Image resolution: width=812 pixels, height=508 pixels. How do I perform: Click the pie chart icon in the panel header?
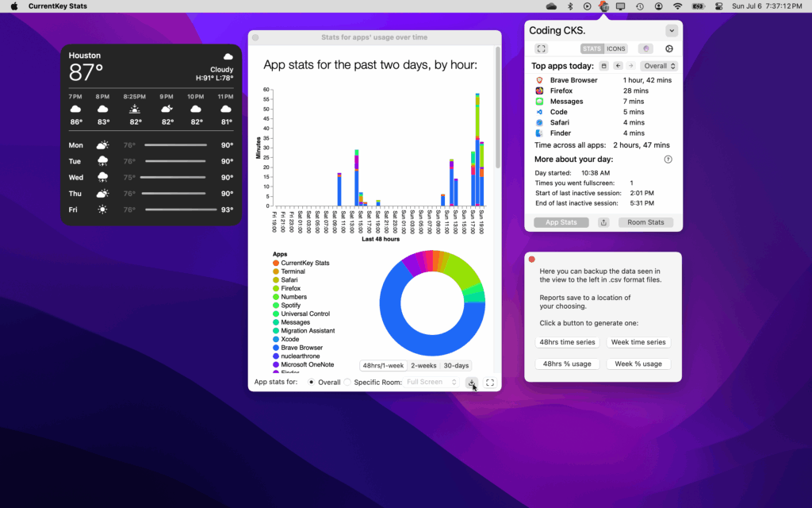click(668, 48)
